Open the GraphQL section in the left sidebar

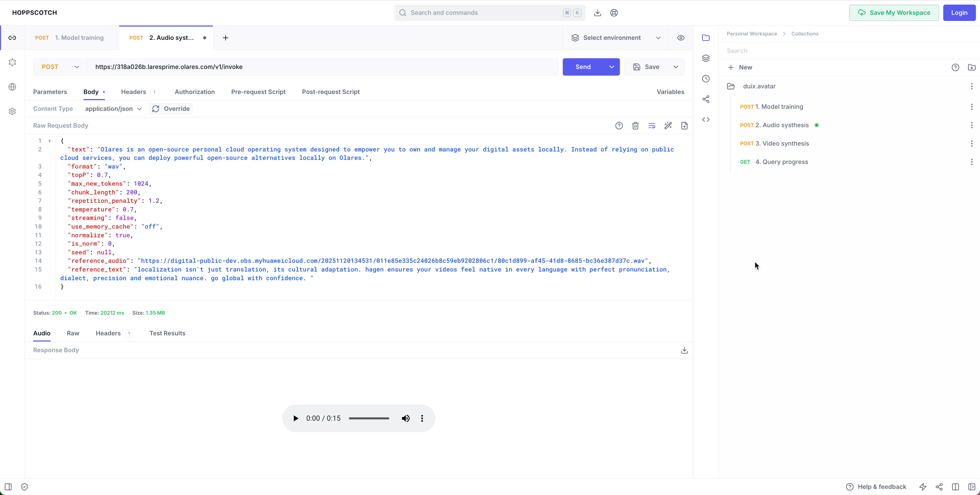[13, 62]
